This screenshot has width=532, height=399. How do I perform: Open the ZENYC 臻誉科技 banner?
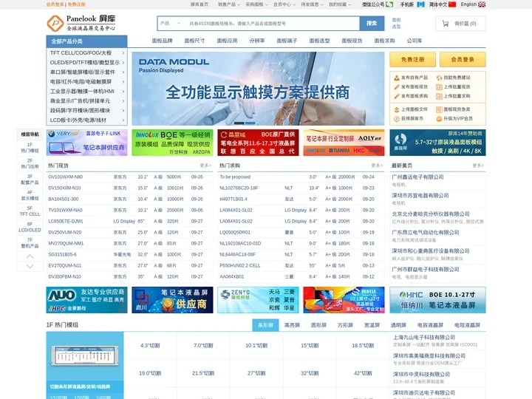point(258,300)
